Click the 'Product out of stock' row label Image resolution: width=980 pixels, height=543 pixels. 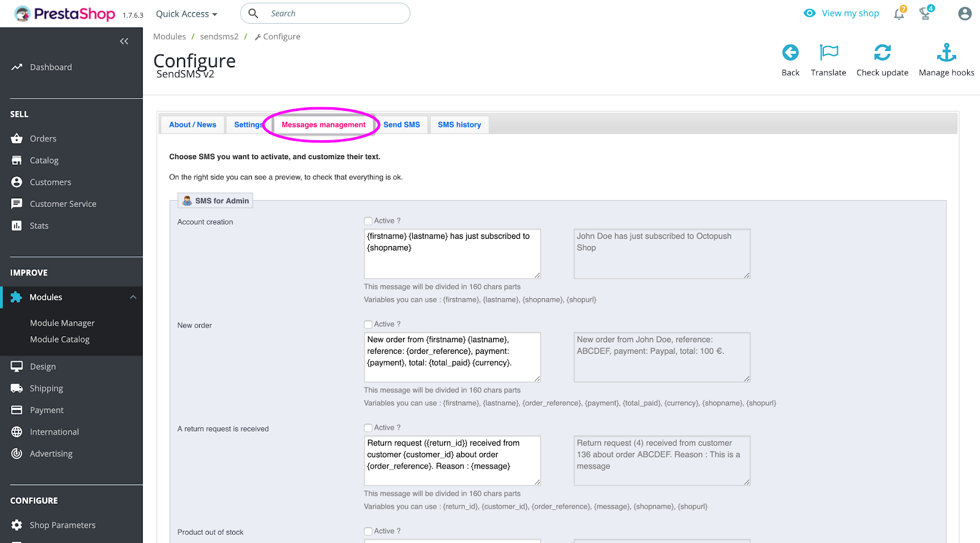[x=211, y=533]
